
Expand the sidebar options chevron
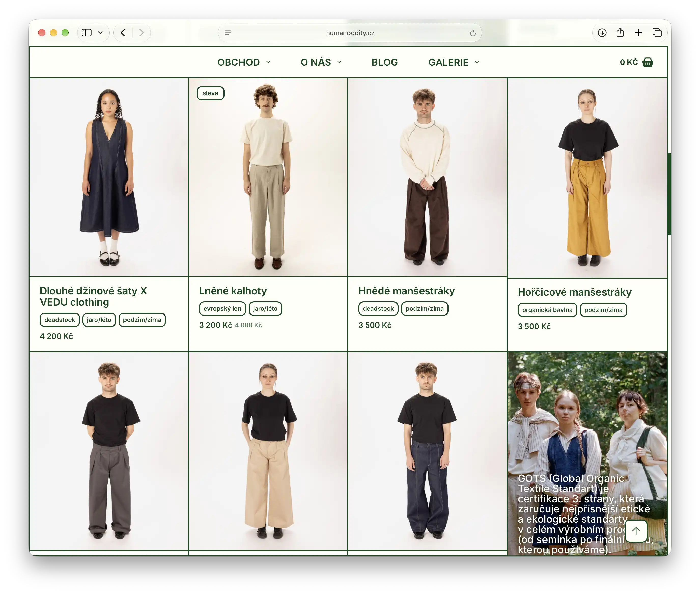(x=100, y=33)
